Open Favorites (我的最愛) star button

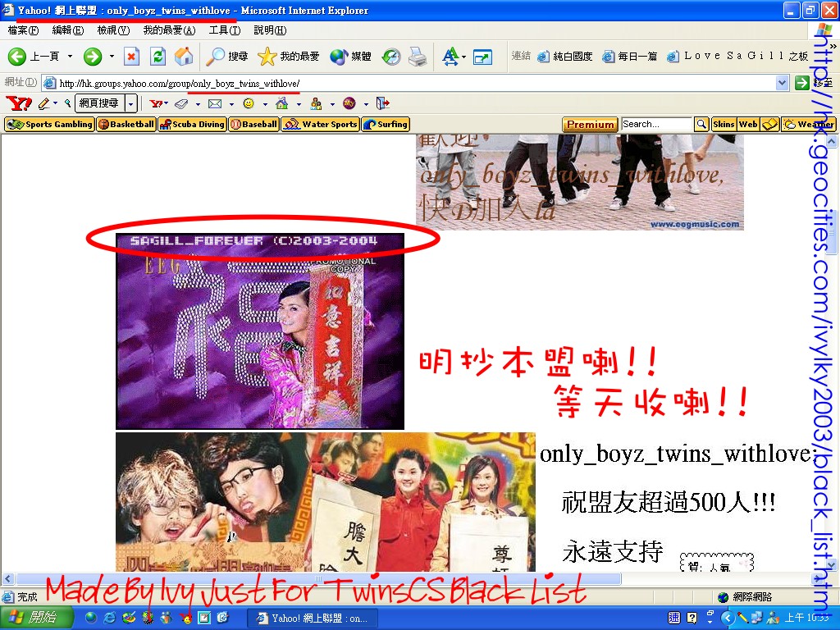pyautogui.click(x=288, y=57)
